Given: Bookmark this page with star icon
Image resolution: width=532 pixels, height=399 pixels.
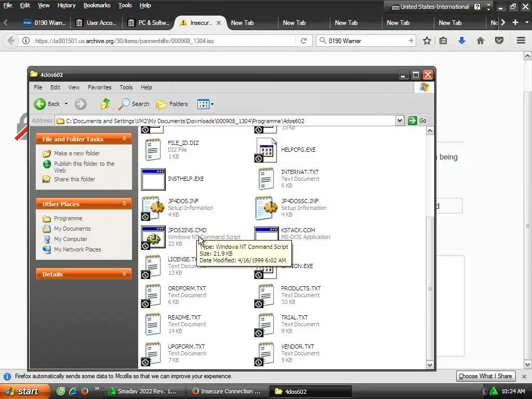Looking at the screenshot, I should coord(427,41).
